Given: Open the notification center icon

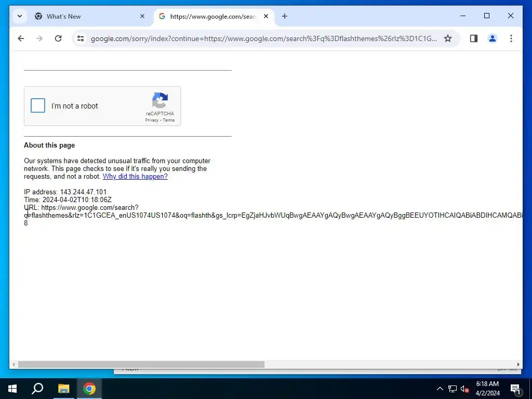Looking at the screenshot, I should pyautogui.click(x=515, y=389).
